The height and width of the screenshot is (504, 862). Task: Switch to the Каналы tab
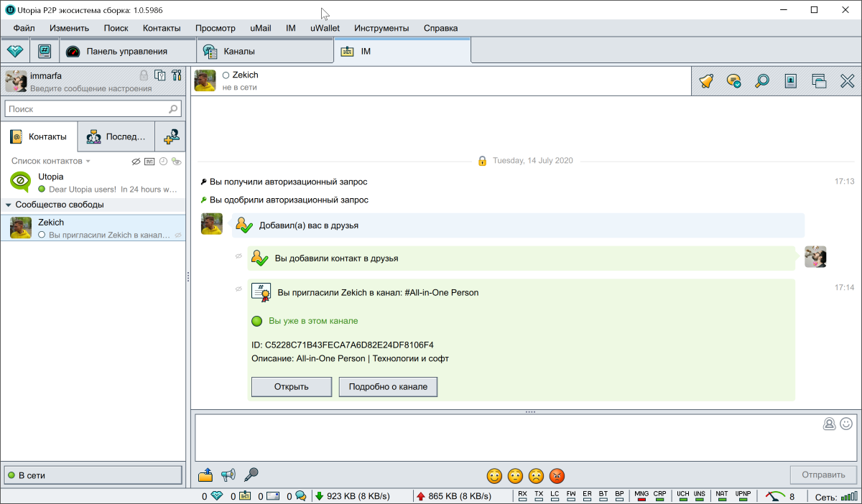(265, 52)
